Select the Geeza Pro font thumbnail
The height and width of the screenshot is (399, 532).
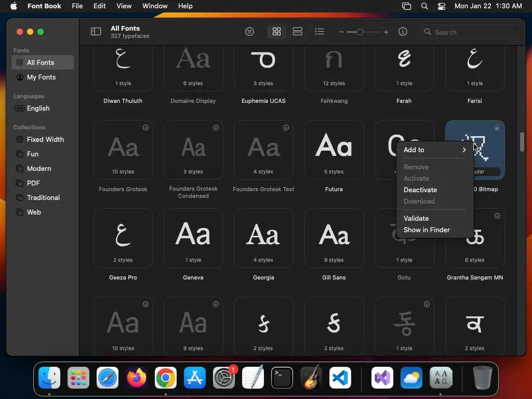123,238
